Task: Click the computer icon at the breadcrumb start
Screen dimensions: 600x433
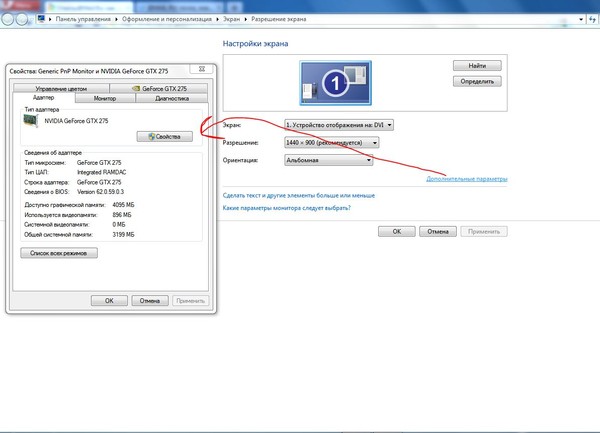Action: click(41, 19)
